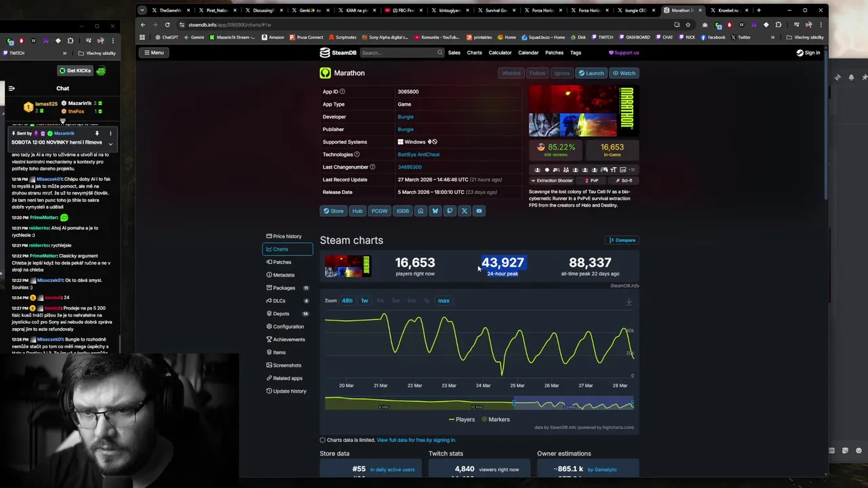Viewport: 868px width, 488px height.
Task: Open the YouTube icon link
Action: (x=479, y=211)
